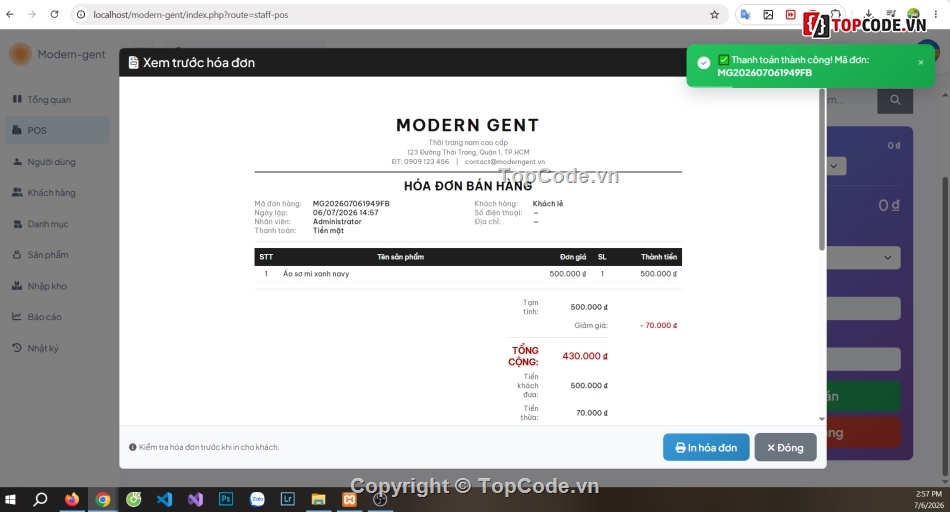The image size is (950, 512).
Task: Open Danh mục in the sidebar
Action: (58, 224)
